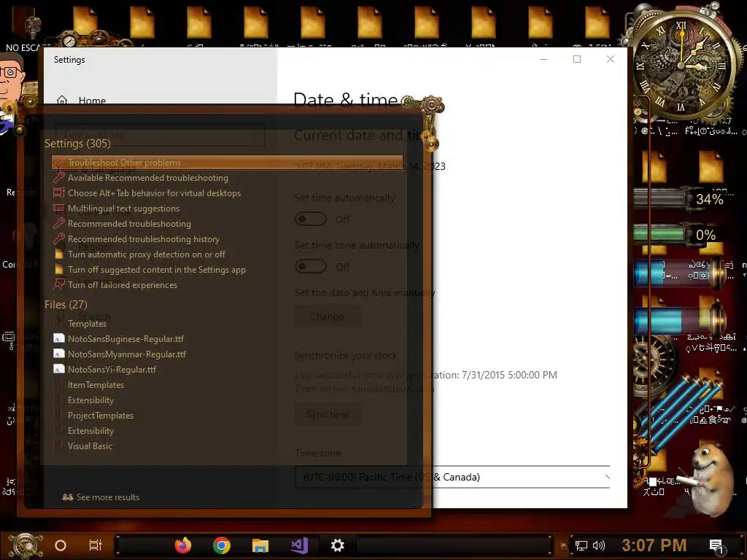Viewport: 747px width, 560px height.
Task: Click wrench icon beside Available Recommended troubleshooting
Action: point(59,178)
